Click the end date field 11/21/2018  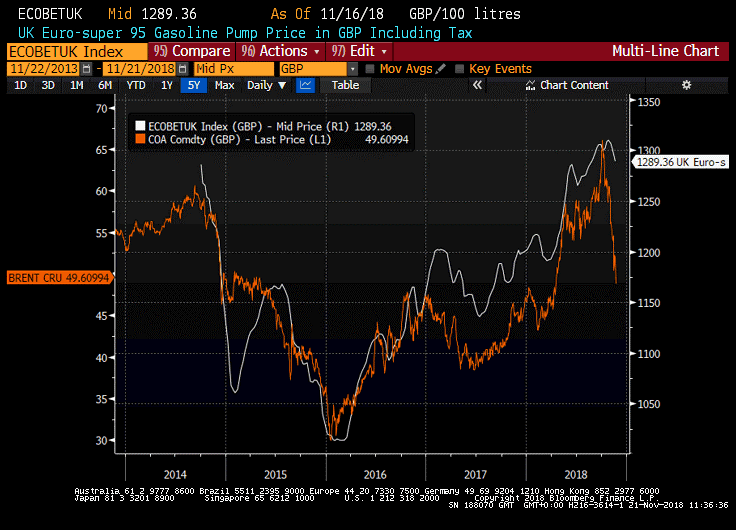[140, 69]
